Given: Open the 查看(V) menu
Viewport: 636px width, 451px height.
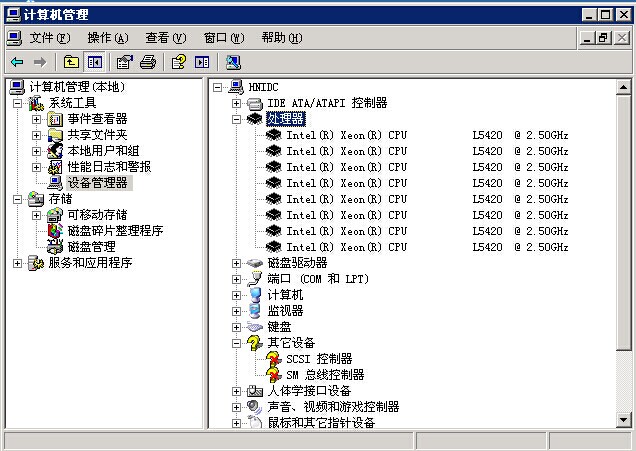Looking at the screenshot, I should [x=165, y=38].
